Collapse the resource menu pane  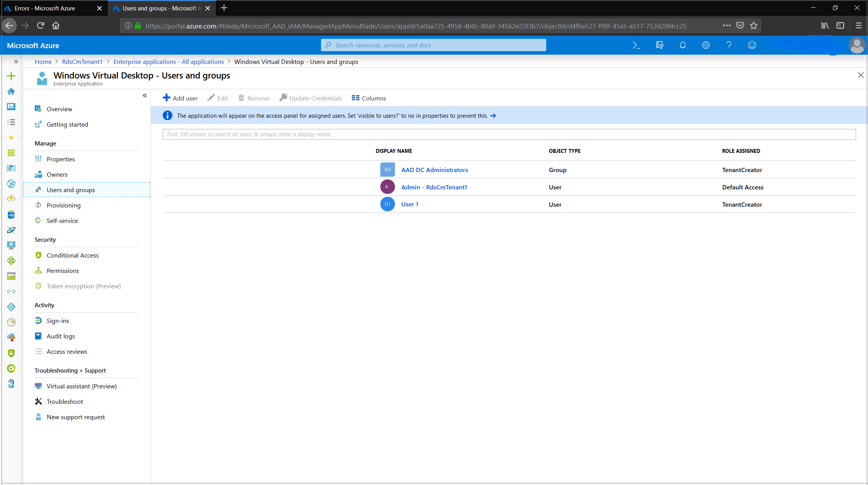pos(145,95)
